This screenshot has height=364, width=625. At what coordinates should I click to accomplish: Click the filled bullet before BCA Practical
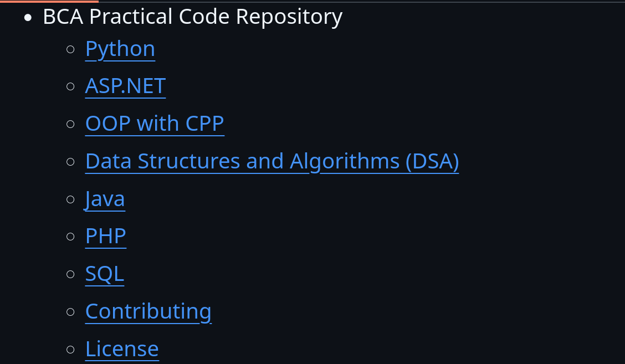pyautogui.click(x=28, y=18)
